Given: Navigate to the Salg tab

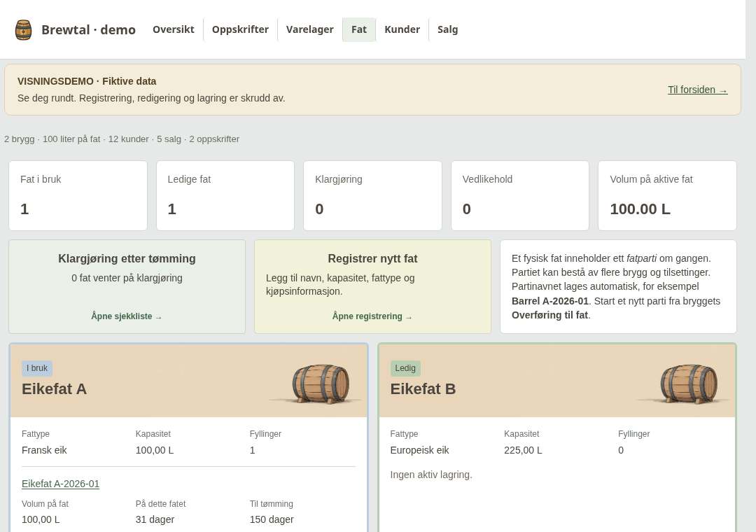Looking at the screenshot, I should [447, 29].
